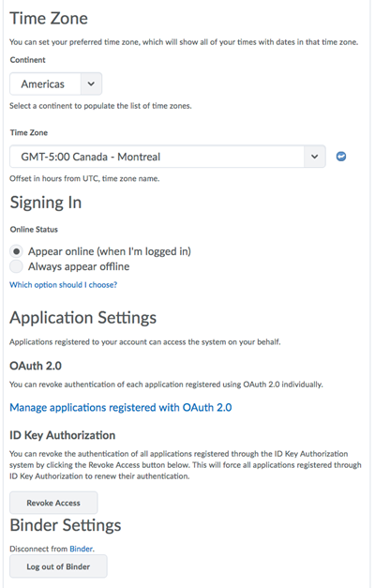The image size is (375, 588).
Task: Click the OAuth 2.0 subheading
Action: [x=36, y=366]
